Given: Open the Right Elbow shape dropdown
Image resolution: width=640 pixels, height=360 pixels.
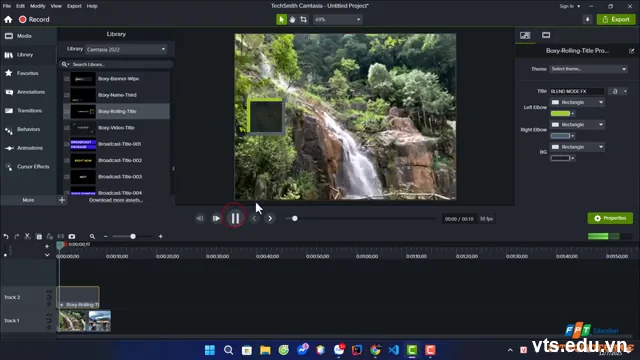Looking at the screenshot, I should (x=577, y=124).
